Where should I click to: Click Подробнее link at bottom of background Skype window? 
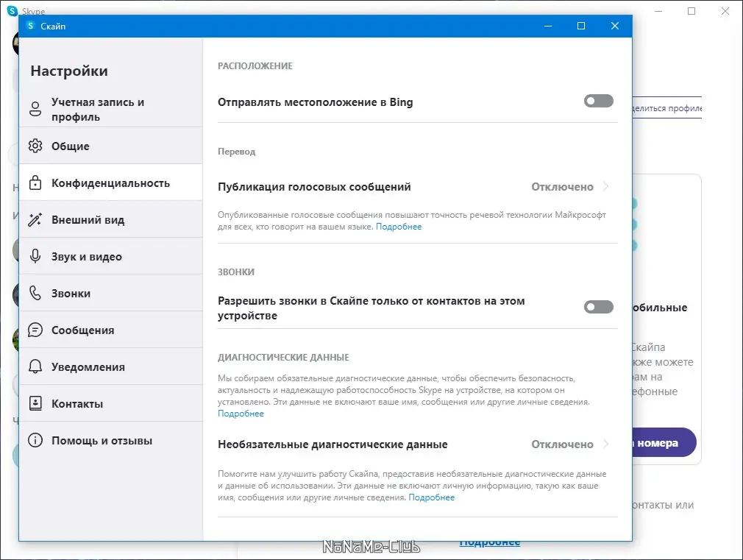[x=489, y=543]
